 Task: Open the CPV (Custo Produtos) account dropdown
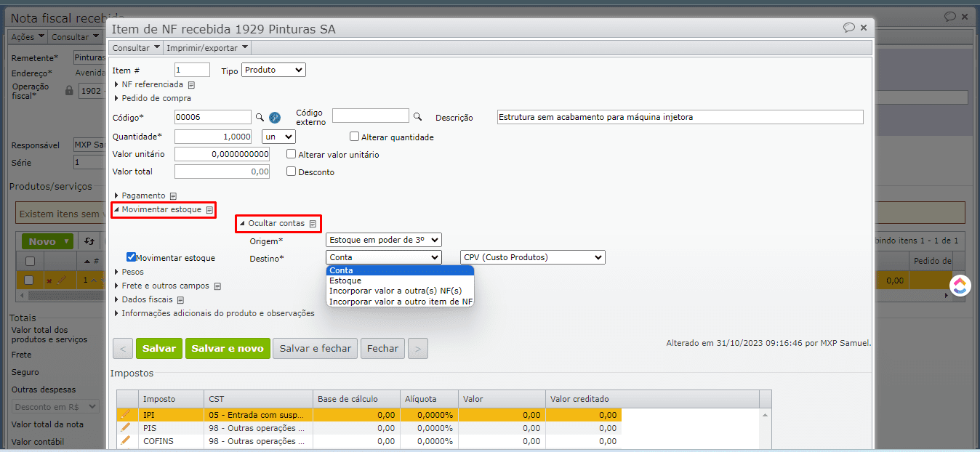[x=533, y=257]
